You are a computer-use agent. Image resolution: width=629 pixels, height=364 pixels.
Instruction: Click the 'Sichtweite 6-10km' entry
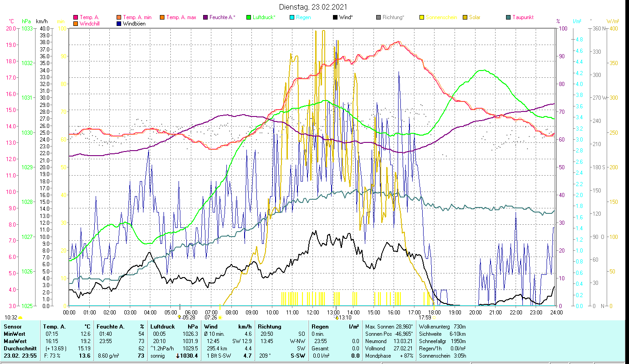coord(442,334)
